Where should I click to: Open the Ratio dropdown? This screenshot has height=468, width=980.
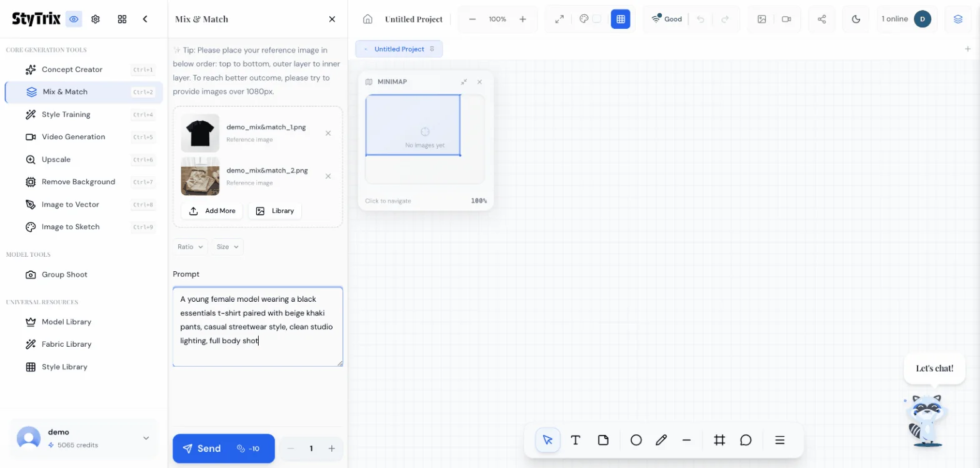(x=190, y=247)
